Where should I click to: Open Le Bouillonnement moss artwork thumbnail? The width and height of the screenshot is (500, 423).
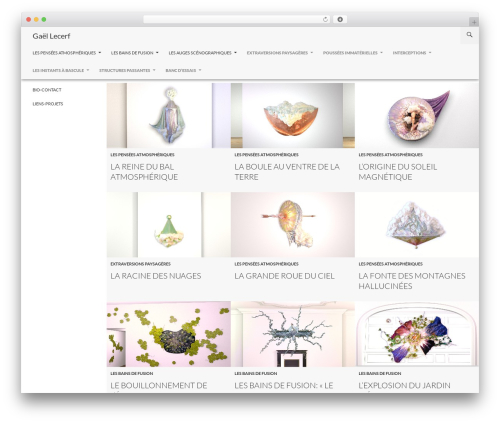(169, 334)
